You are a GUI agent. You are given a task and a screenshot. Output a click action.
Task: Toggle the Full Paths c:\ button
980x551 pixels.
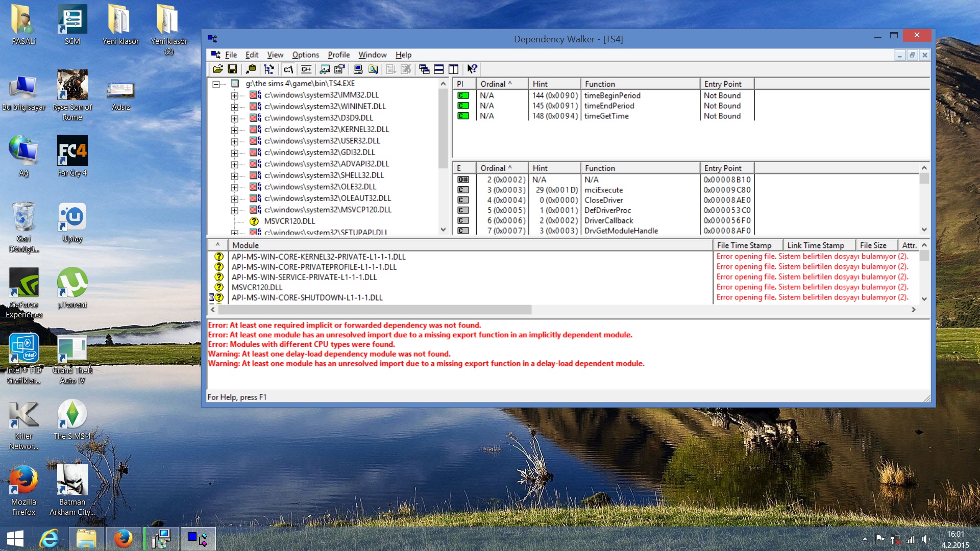point(288,69)
